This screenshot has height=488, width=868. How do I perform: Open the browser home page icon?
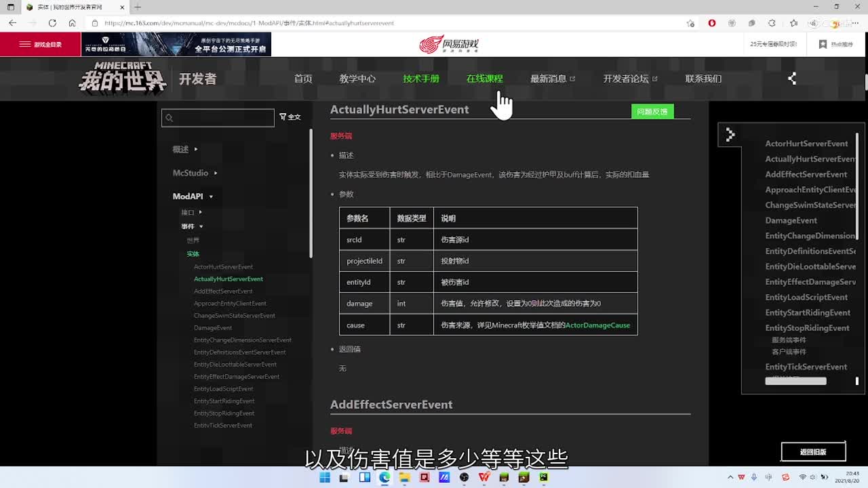72,23
